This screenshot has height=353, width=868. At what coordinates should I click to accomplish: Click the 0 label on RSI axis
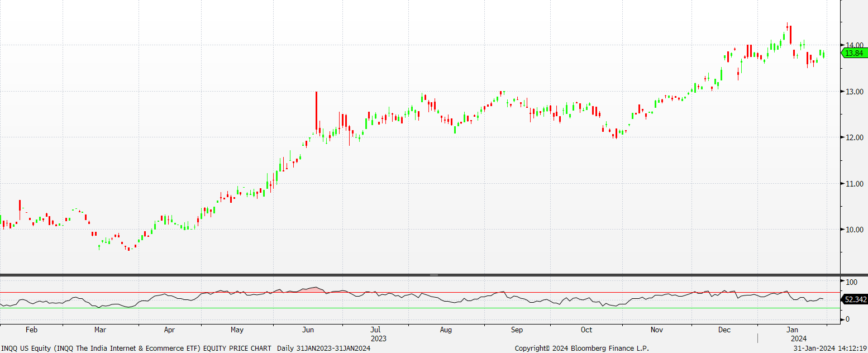[848, 319]
